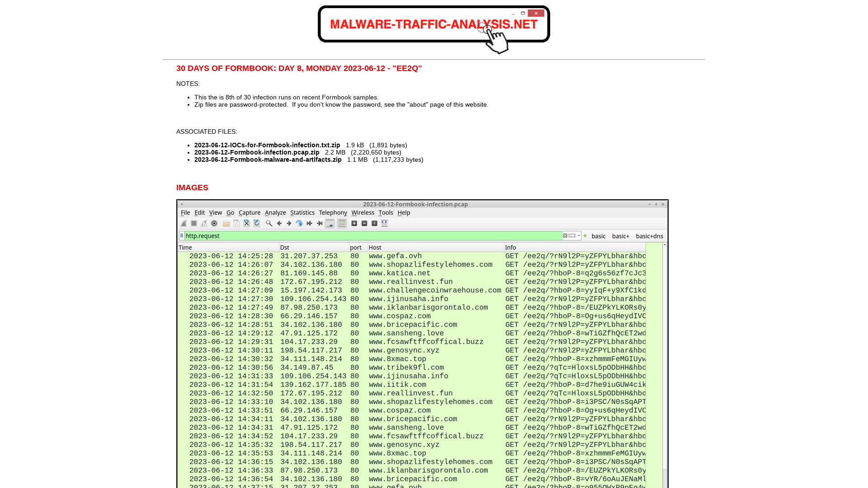
Task: Click the packet list scrollbar up arrow
Action: [665, 245]
